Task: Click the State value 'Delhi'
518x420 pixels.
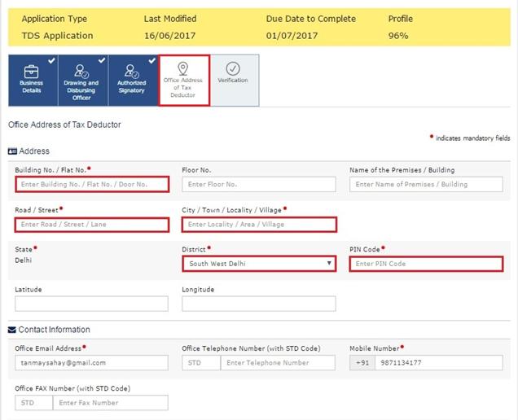Action: tap(23, 260)
